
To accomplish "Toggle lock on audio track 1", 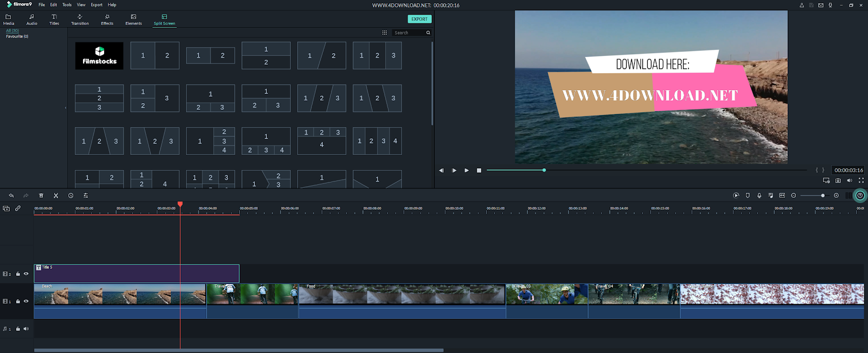I will click(x=18, y=329).
